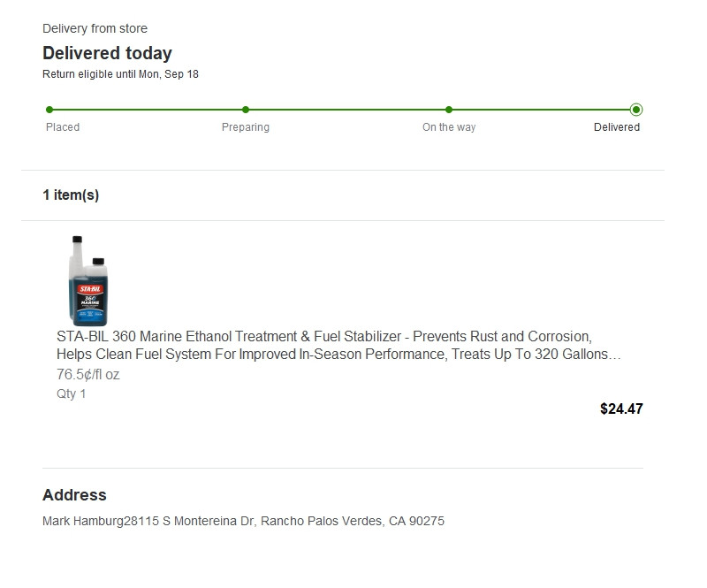This screenshot has height=588, width=707.
Task: Click the Delivery from store label
Action: 95,28
